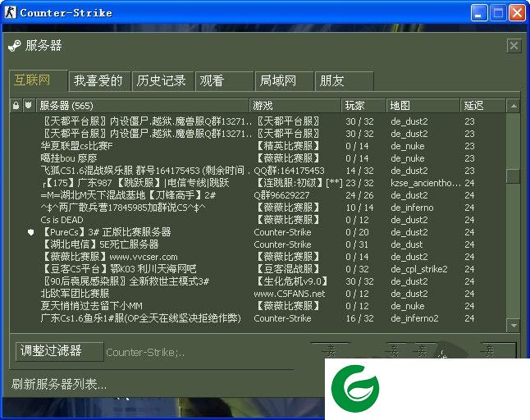Click scrollbar down arrow in server list
Viewport: 530px width, 420px height.
tap(514, 326)
